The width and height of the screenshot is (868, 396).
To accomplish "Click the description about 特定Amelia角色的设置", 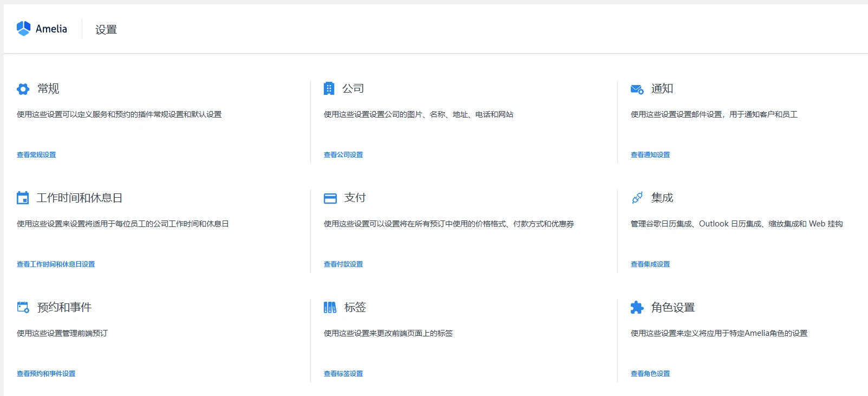I will click(x=719, y=333).
